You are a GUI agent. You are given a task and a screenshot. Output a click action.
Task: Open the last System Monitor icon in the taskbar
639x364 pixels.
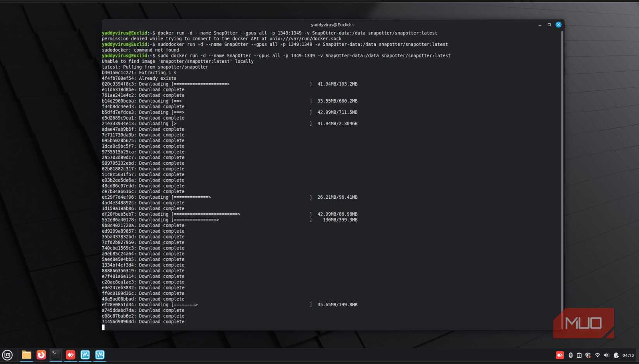point(100,355)
